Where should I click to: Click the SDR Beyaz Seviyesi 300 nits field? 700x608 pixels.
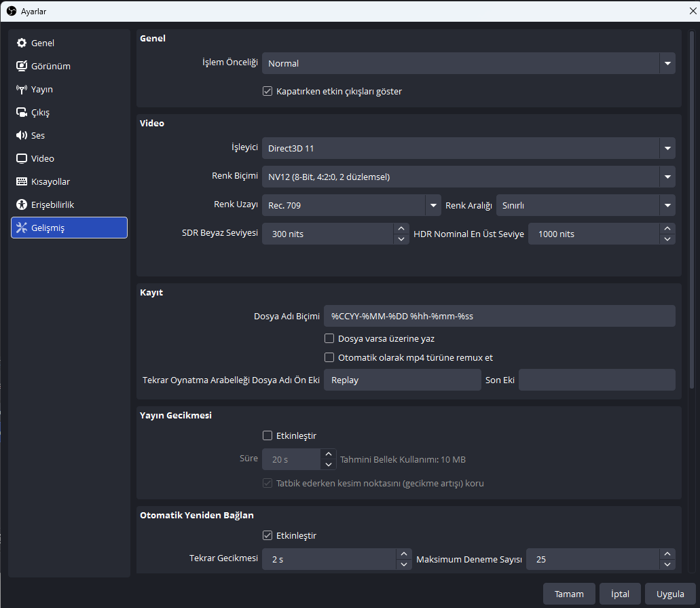328,234
